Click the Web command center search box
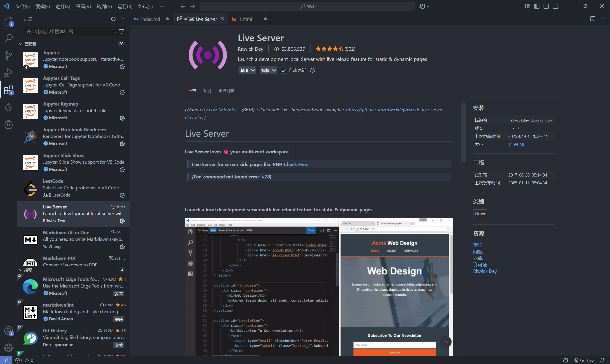The width and height of the screenshot is (610, 364). (307, 6)
